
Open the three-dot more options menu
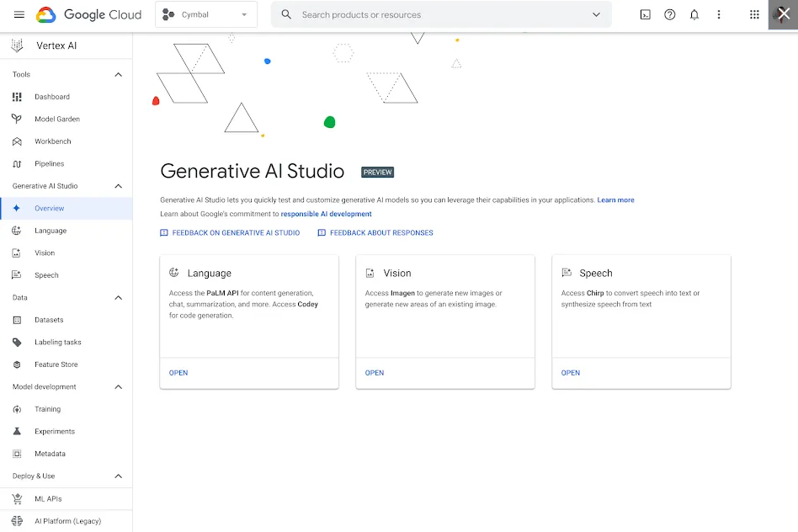pos(719,15)
